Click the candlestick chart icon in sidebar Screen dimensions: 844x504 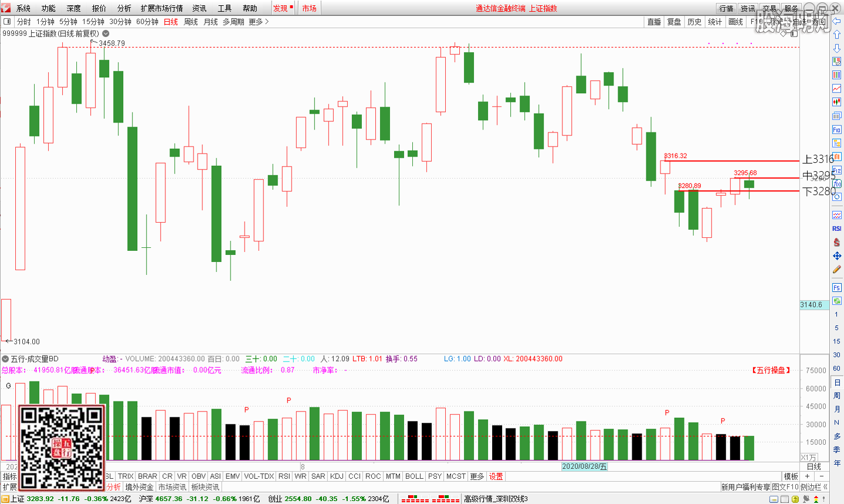(837, 102)
